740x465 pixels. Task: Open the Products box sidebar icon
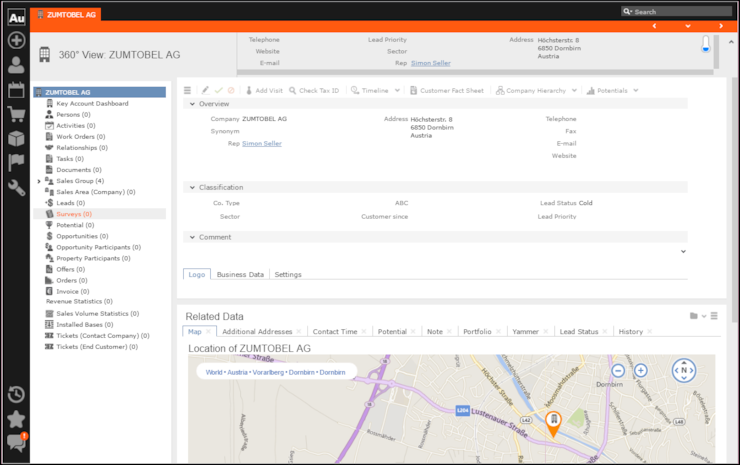[x=16, y=138]
